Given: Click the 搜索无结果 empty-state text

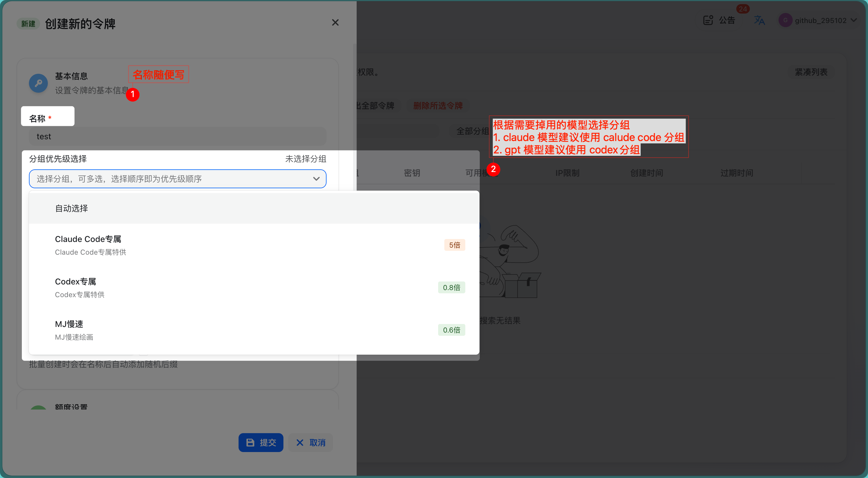Looking at the screenshot, I should coord(500,320).
